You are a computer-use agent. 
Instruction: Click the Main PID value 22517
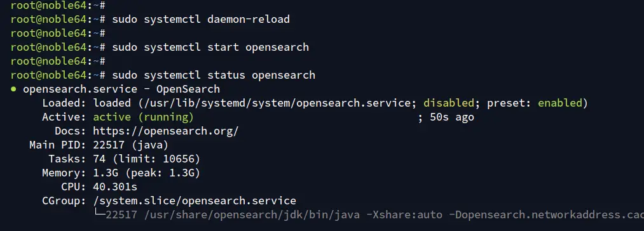tap(109, 145)
